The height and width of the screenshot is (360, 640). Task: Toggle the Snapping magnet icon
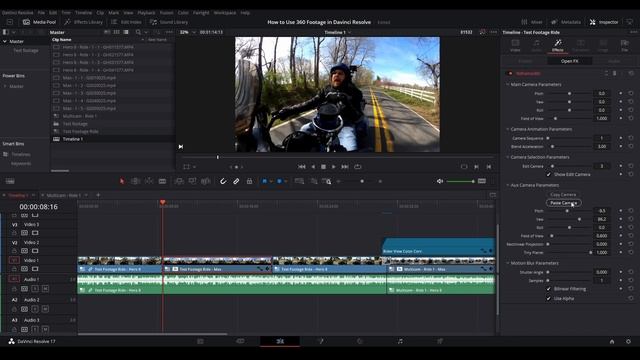pyautogui.click(x=223, y=181)
